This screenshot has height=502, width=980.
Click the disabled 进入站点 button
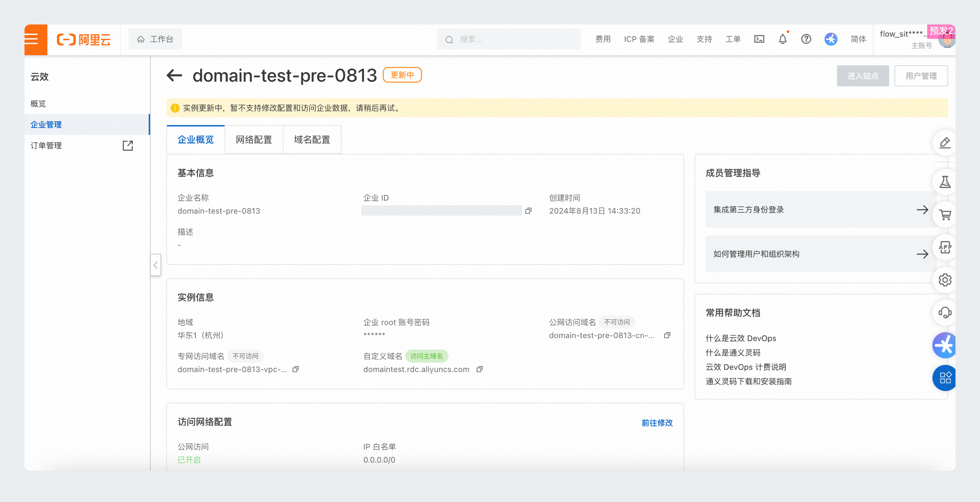click(x=863, y=76)
